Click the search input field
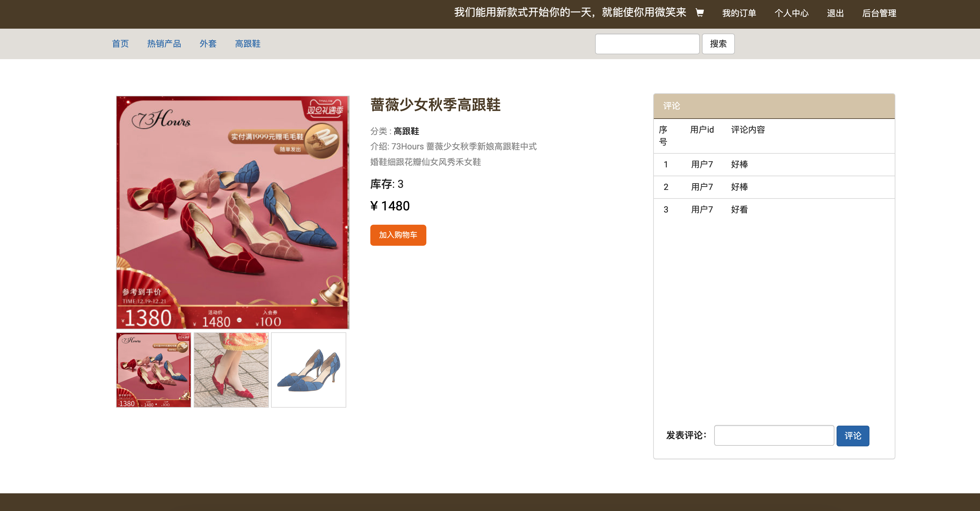This screenshot has width=980, height=511. point(647,43)
